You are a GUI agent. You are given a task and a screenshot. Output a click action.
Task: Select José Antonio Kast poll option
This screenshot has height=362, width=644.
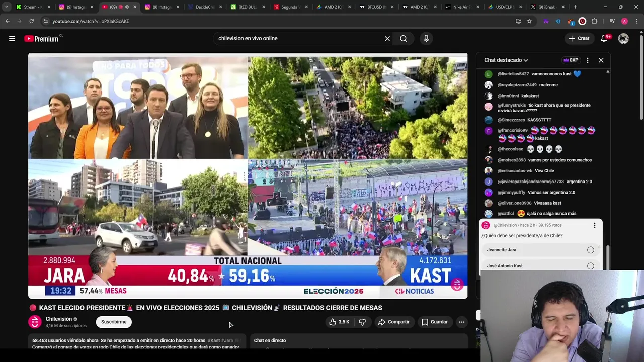tap(541, 265)
